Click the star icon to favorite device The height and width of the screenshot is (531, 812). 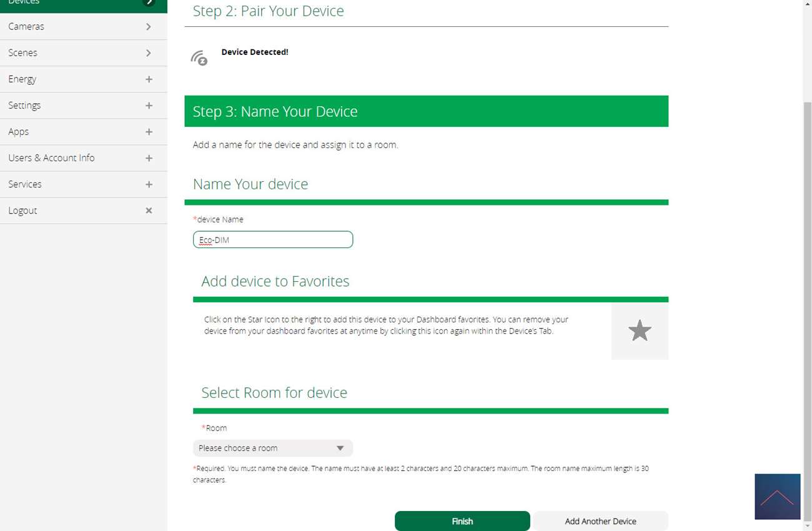coord(640,330)
